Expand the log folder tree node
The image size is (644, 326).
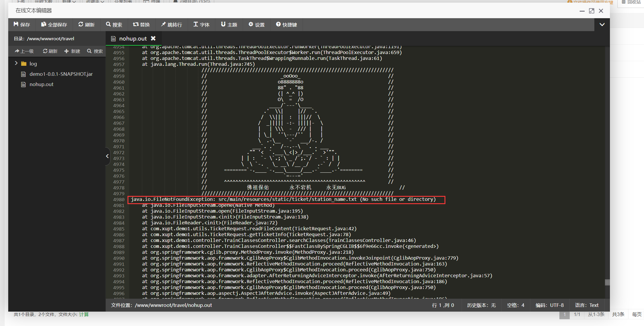click(16, 63)
